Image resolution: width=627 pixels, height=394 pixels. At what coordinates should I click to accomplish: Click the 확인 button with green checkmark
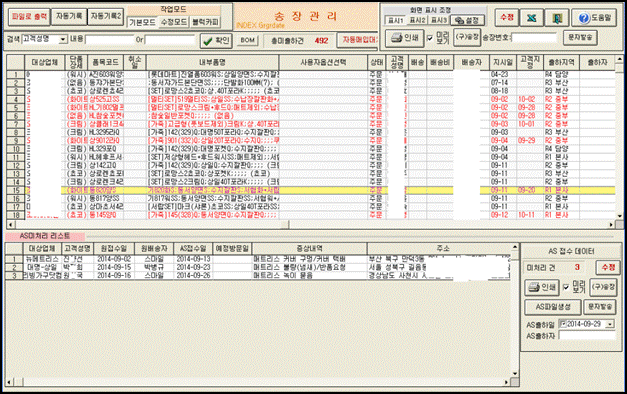216,40
